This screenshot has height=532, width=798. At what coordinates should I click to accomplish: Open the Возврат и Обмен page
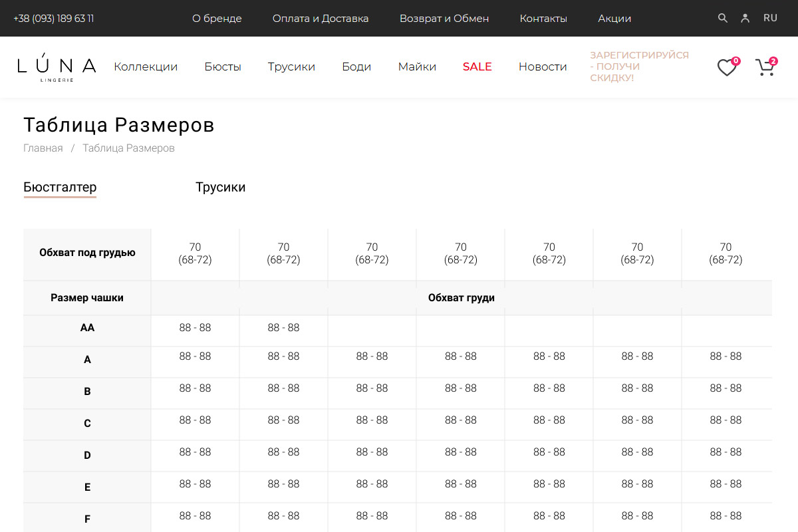pyautogui.click(x=444, y=19)
